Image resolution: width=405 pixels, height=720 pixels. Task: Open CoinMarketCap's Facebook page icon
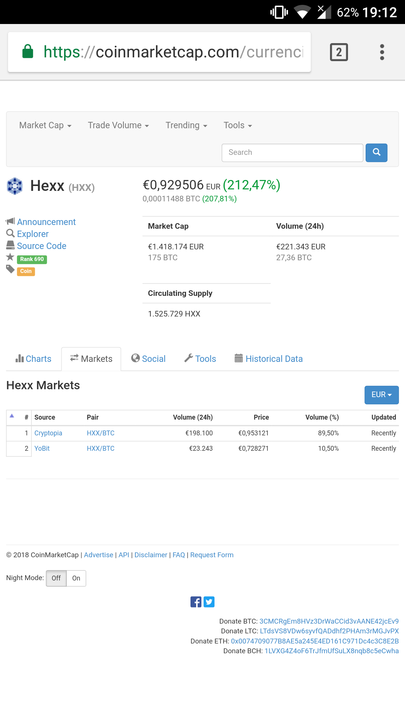point(196,602)
